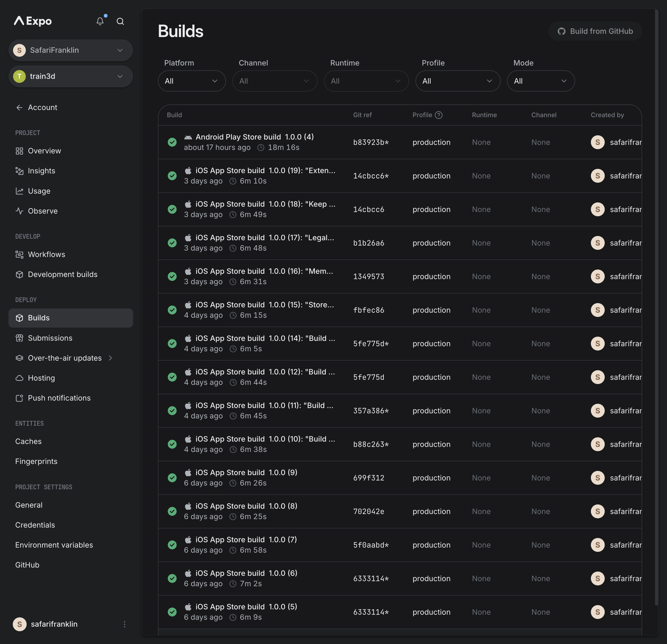This screenshot has height=644, width=667.
Task: Click the Profile column help icon
Action: point(439,115)
